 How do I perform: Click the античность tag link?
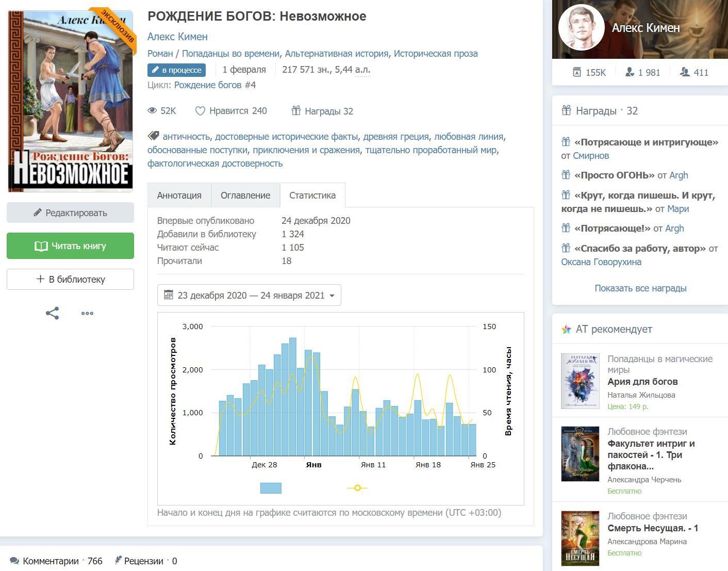click(x=186, y=137)
